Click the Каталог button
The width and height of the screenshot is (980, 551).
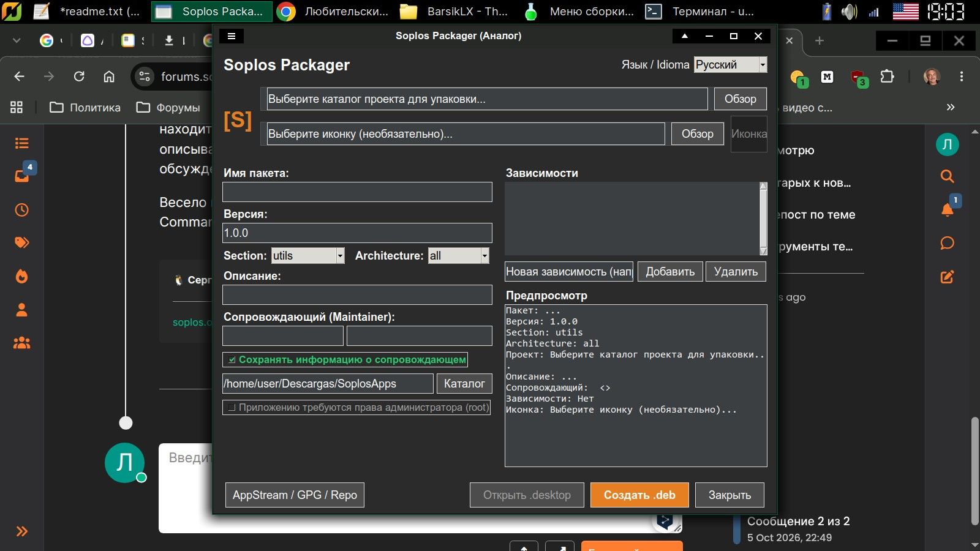(464, 384)
